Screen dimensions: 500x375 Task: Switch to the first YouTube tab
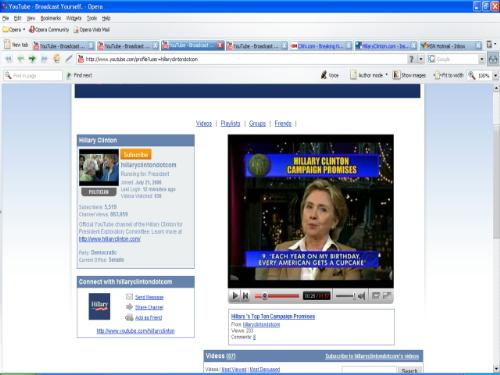63,45
